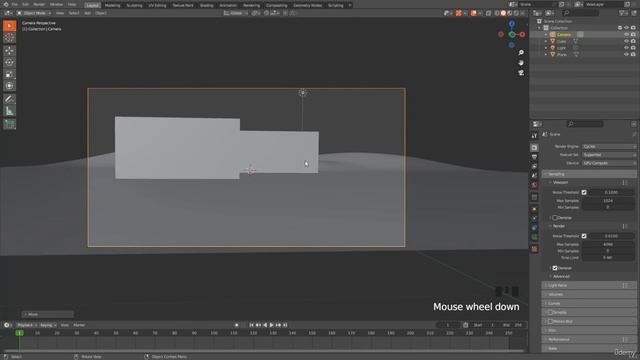Select the Rotate tool

point(9,62)
